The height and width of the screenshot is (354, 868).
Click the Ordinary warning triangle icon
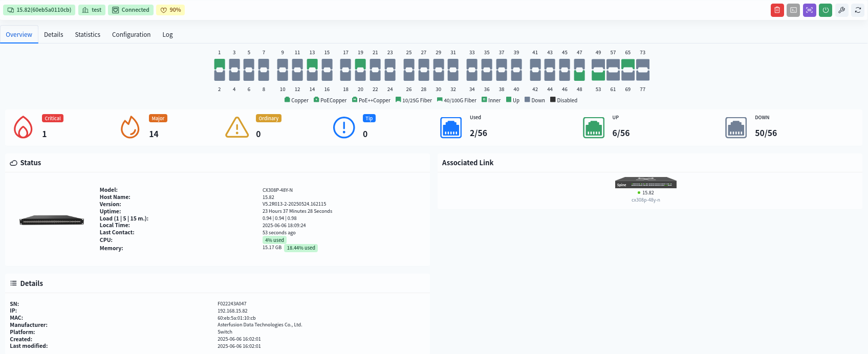[x=237, y=127]
